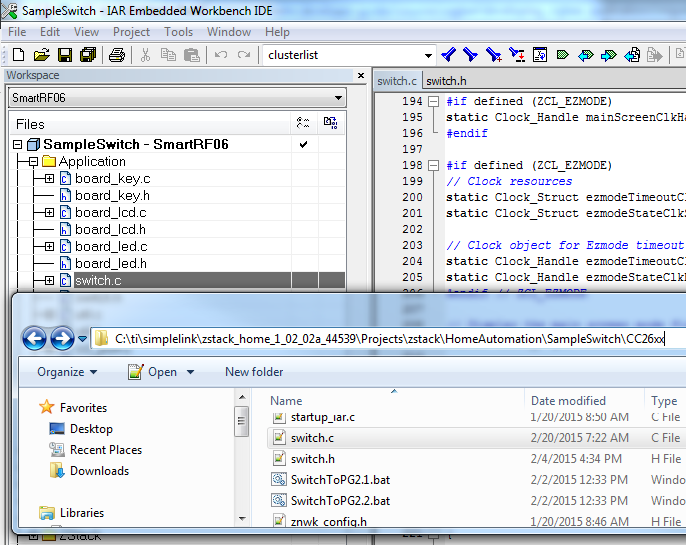Click the Save All toolbar icon

coord(87,54)
